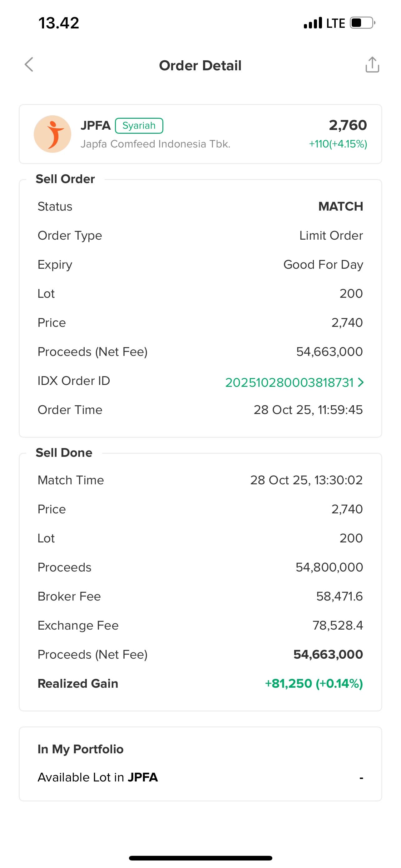Screen dimensions: 401x868
Task: Check the battery icon in status bar
Action: 362,23
